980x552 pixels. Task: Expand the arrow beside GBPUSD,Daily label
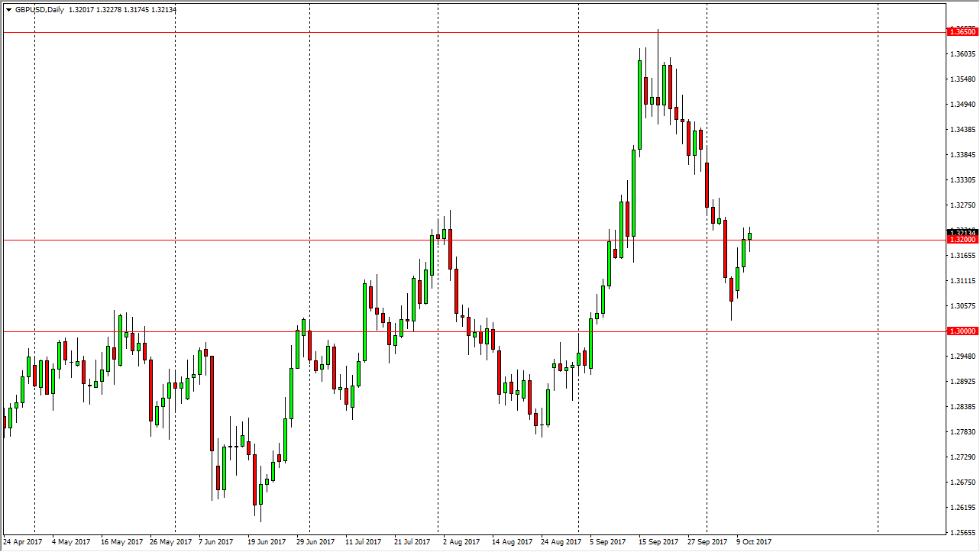coord(8,9)
